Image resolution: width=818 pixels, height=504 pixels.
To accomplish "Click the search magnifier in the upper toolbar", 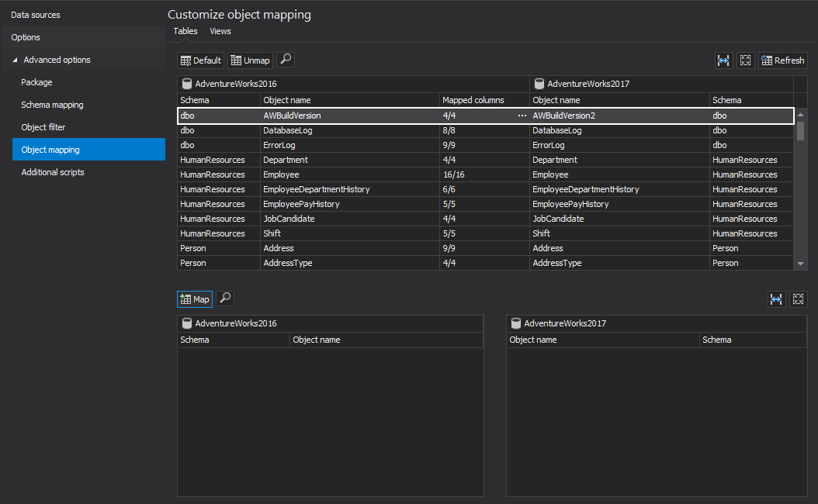I will [x=286, y=60].
